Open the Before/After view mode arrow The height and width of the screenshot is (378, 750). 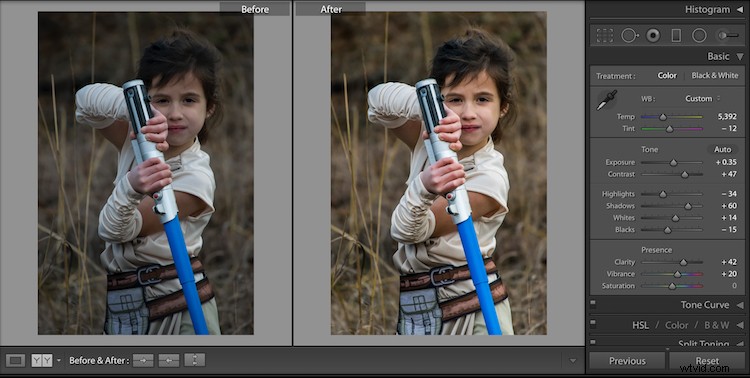[59, 360]
